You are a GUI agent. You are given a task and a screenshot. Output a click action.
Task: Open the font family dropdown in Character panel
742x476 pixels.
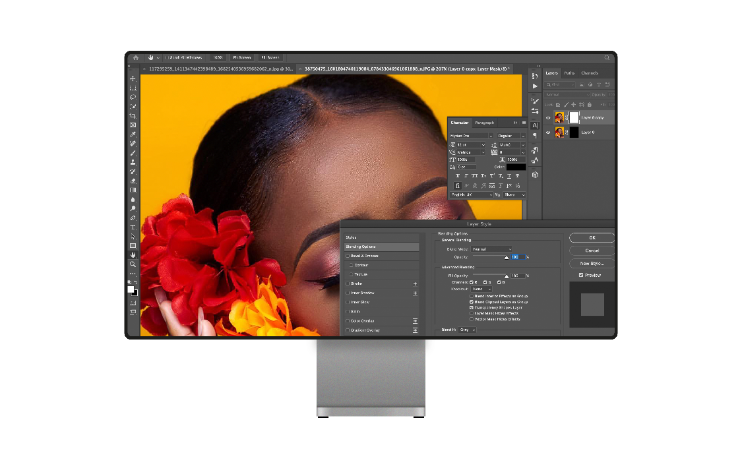coord(471,136)
